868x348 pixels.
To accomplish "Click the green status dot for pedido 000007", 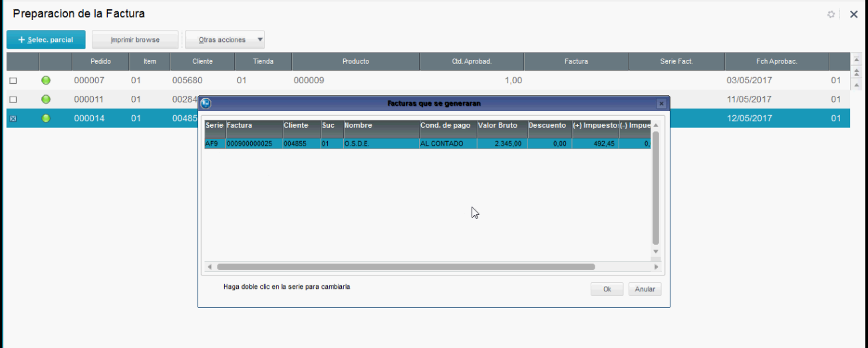I will click(46, 81).
